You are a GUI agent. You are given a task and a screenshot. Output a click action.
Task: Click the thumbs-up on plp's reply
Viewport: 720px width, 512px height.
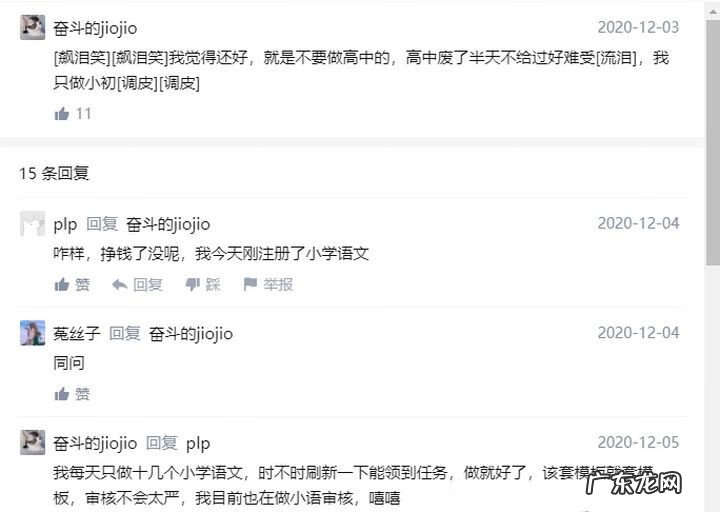[x=62, y=285]
